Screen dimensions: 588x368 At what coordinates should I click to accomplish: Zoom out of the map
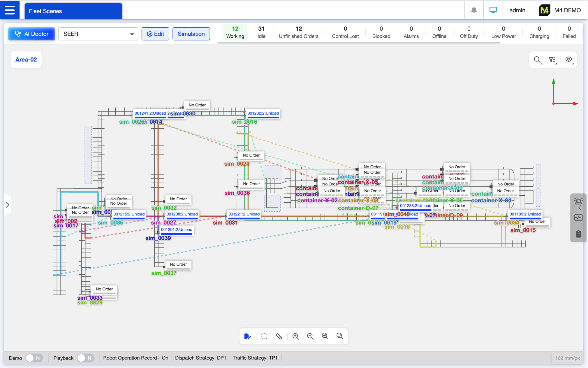[x=310, y=336]
